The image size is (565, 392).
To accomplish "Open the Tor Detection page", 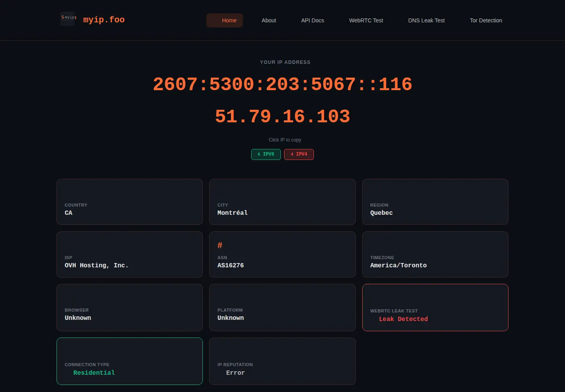I will (486, 20).
